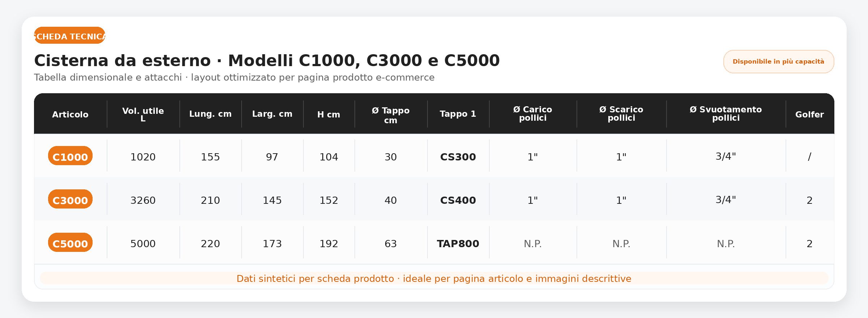868x318 pixels.
Task: Click the 'Dati sintetici per scheda prodotto' footer note
Action: click(x=434, y=279)
